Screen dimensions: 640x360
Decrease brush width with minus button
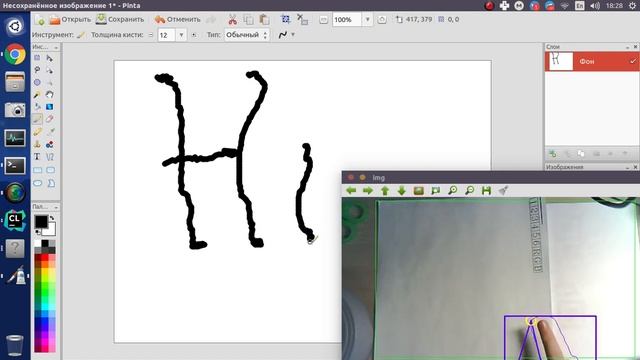click(x=151, y=35)
